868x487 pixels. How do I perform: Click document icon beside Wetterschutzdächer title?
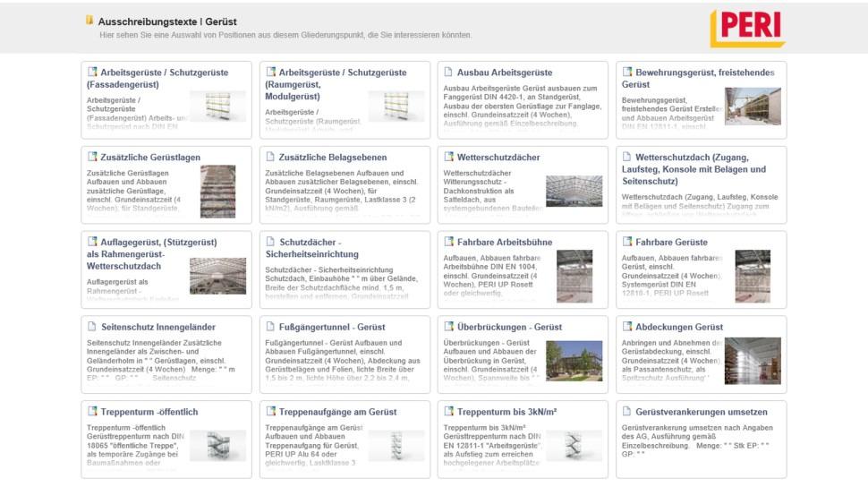tap(449, 158)
